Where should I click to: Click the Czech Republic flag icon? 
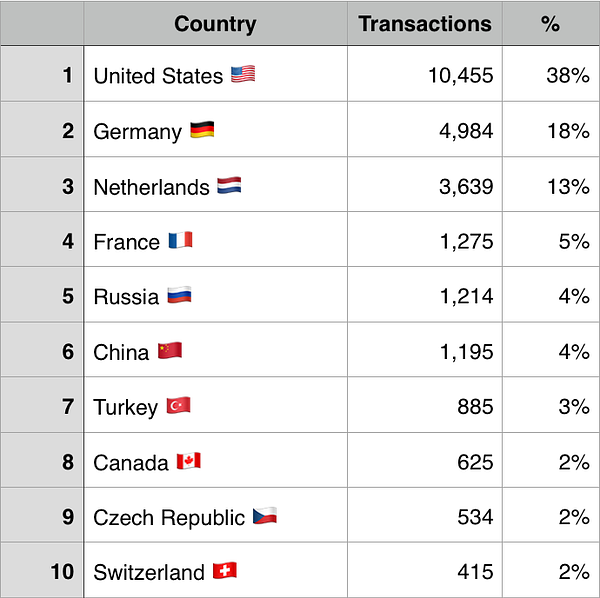(x=265, y=517)
